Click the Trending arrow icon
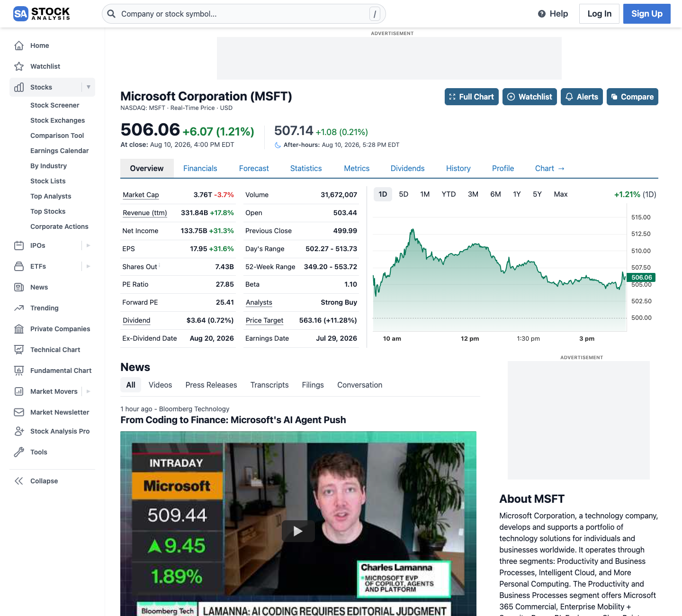This screenshot has width=682, height=616. click(19, 308)
